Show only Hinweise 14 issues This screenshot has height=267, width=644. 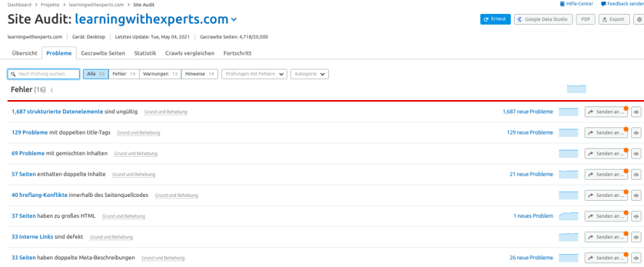200,74
